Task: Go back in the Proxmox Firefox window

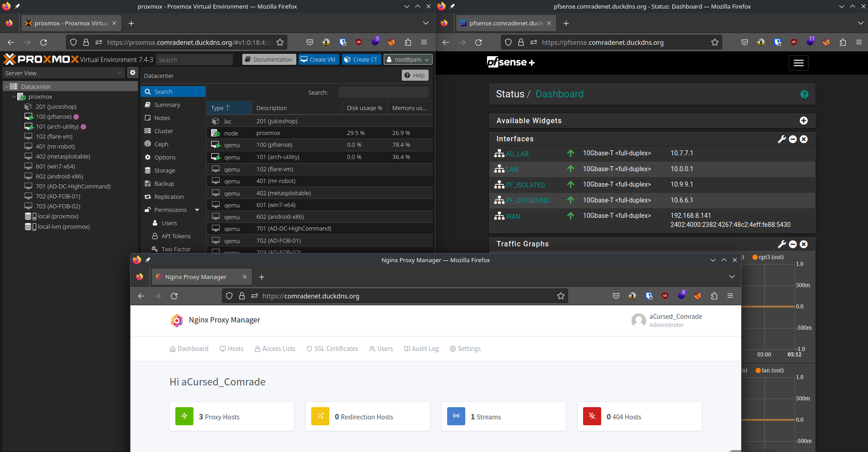Action: pos(11,42)
